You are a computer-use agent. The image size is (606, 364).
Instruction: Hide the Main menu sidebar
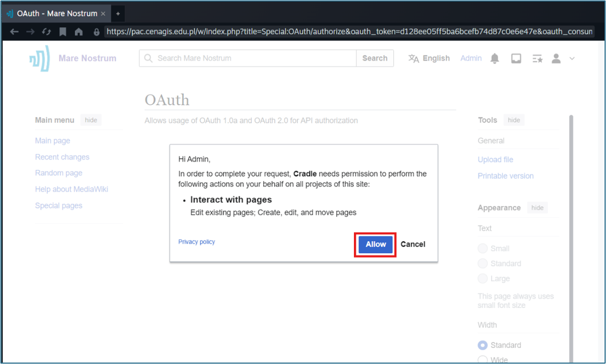click(91, 120)
